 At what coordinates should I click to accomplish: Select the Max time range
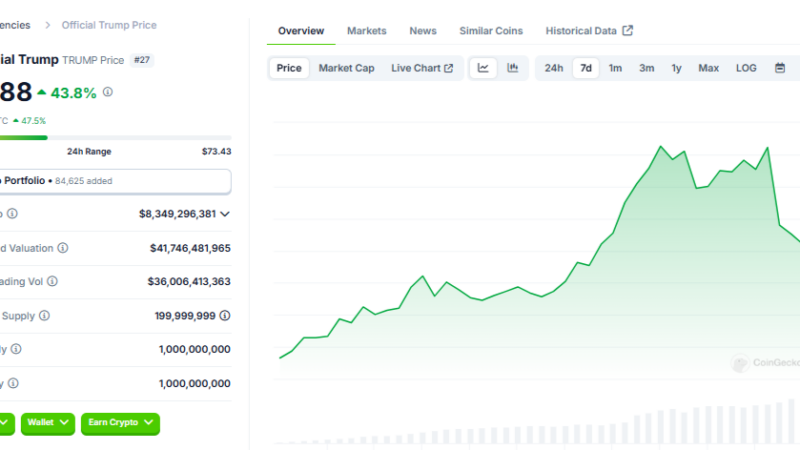708,68
